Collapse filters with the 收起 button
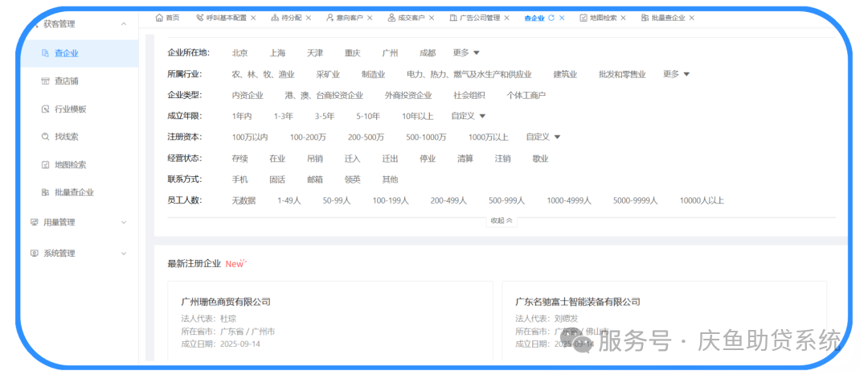868x375 pixels. point(502,220)
